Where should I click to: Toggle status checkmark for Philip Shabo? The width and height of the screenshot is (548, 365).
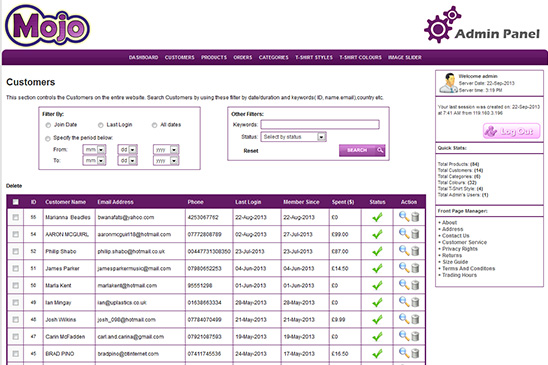click(377, 251)
